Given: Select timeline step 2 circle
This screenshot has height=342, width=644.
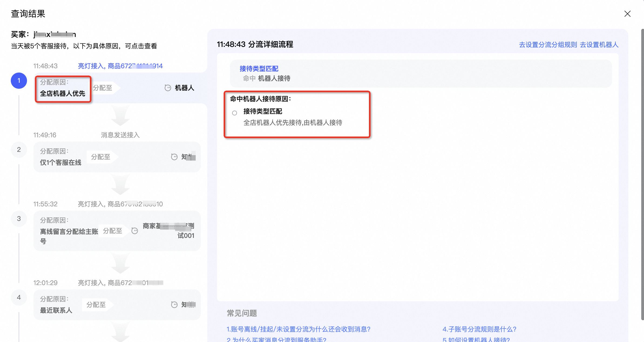Looking at the screenshot, I should [x=19, y=150].
